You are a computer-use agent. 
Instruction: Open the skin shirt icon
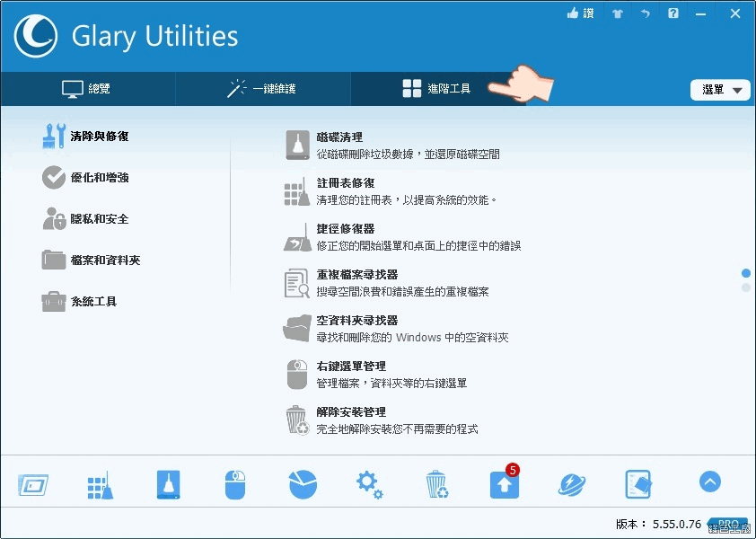pos(618,13)
